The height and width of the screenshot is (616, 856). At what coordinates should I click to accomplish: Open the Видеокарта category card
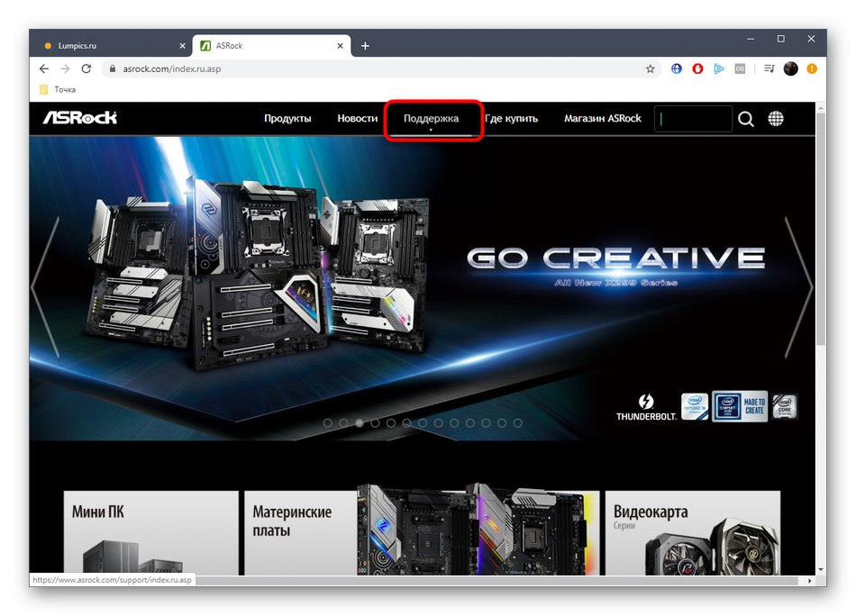click(x=693, y=533)
